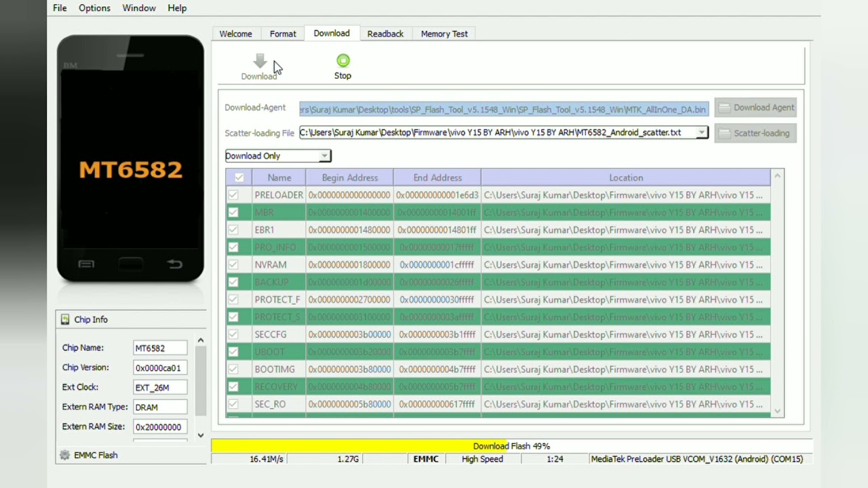Click the 1.27G size status entry
The image size is (868, 488).
348,459
